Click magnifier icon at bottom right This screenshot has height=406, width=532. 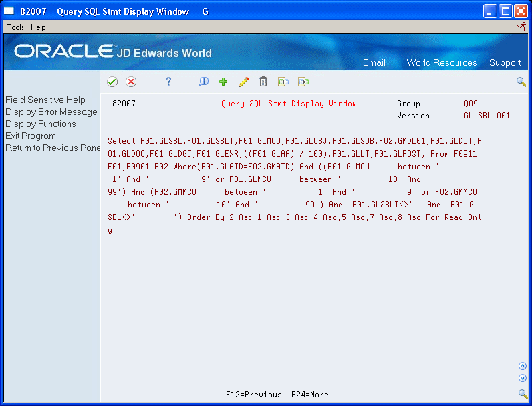(523, 393)
